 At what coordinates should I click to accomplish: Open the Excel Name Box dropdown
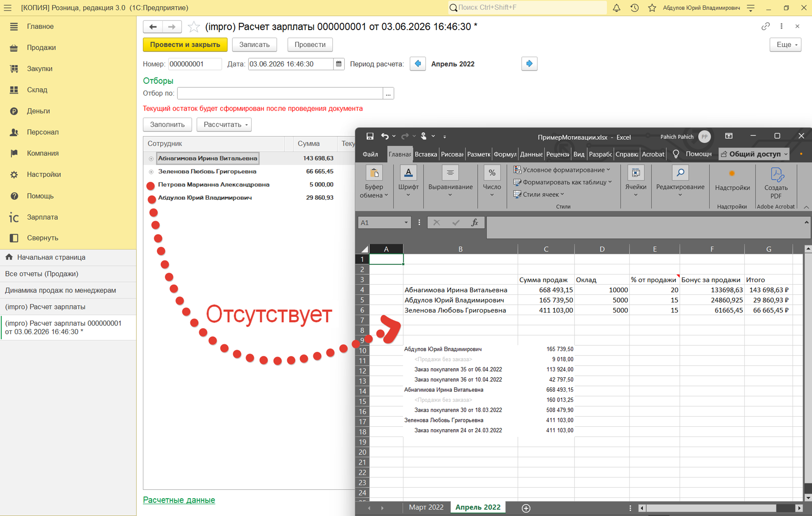(406, 223)
